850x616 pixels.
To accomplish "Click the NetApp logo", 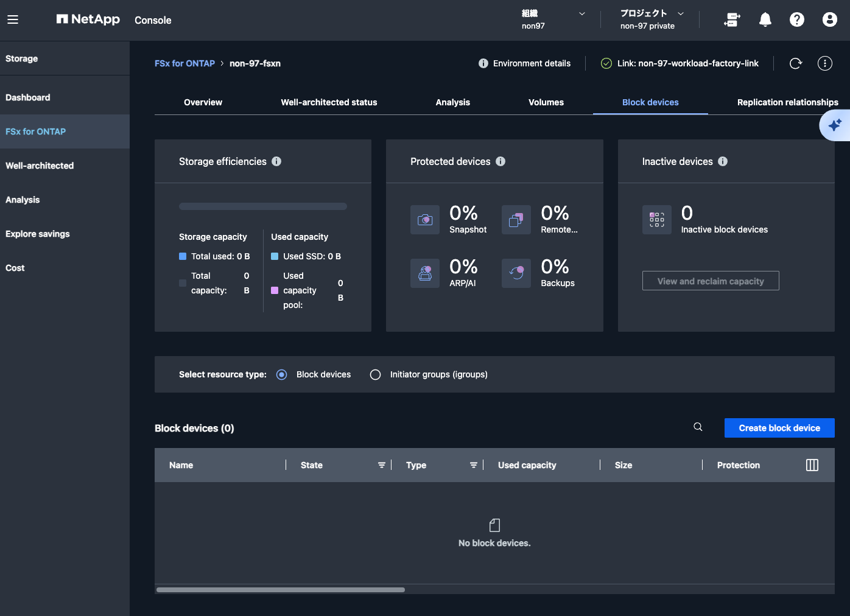I will (88, 19).
